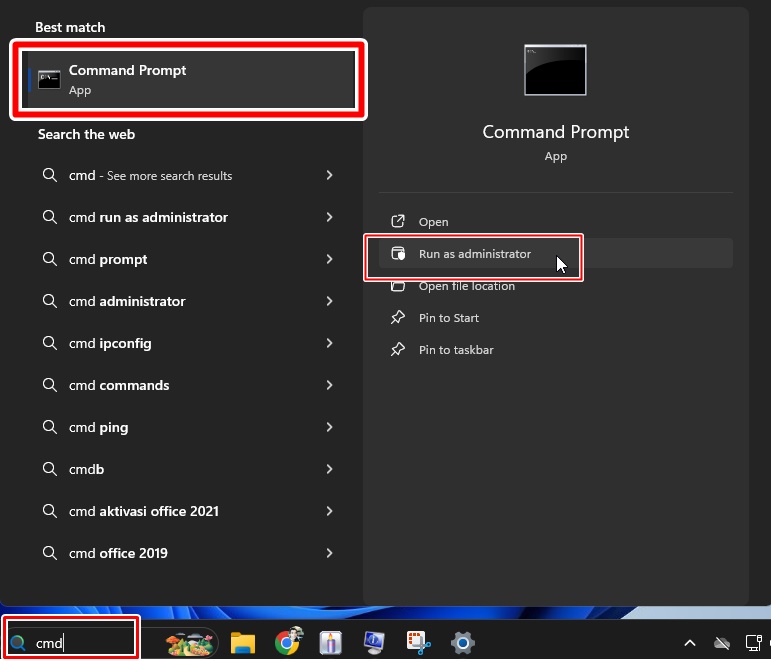The width and height of the screenshot is (771, 661).
Task: Click the landscape search highlight icon on taskbar
Action: point(189,642)
